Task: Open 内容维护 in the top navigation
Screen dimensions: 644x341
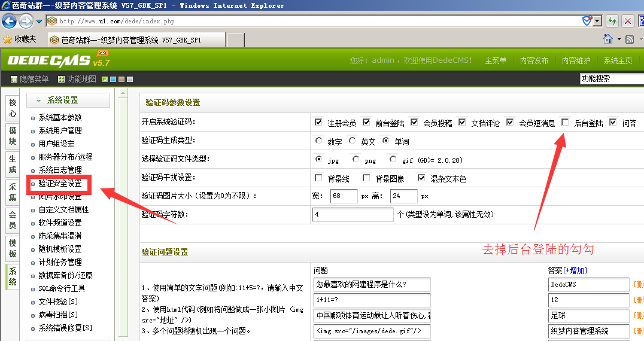Action: tap(576, 61)
